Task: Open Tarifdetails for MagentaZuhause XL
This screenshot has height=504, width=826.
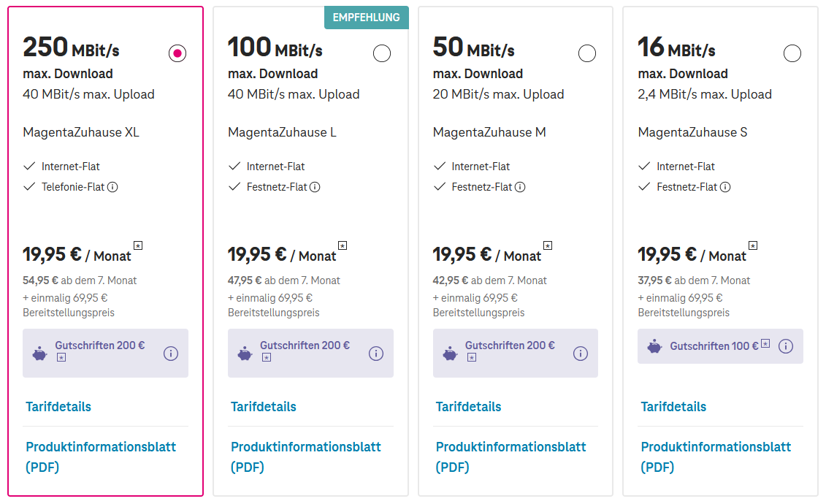Action: [x=58, y=407]
